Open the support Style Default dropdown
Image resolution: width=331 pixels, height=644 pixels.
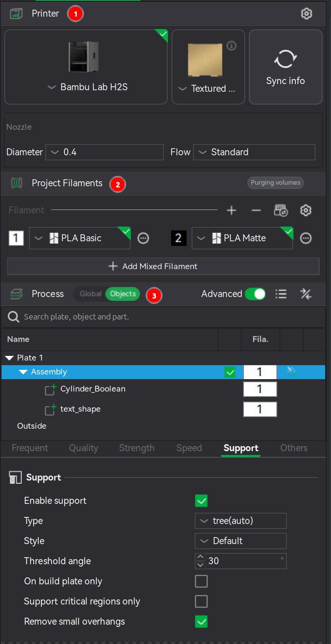click(x=241, y=541)
